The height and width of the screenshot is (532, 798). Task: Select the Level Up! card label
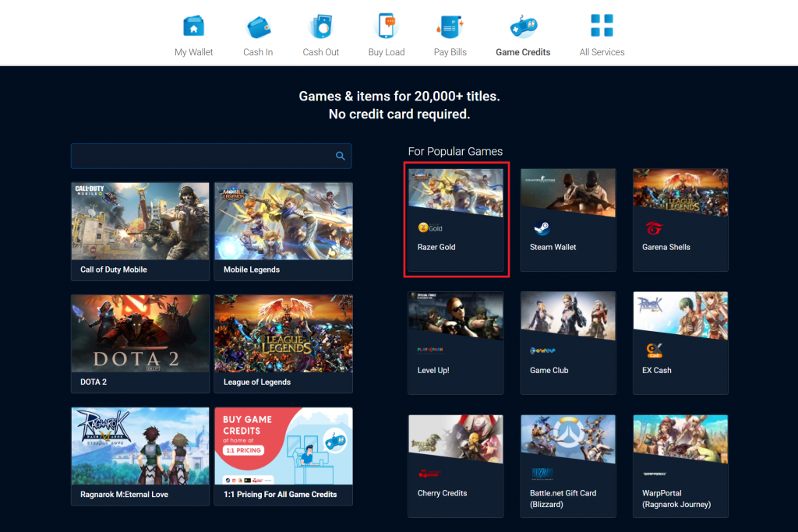[x=433, y=370]
